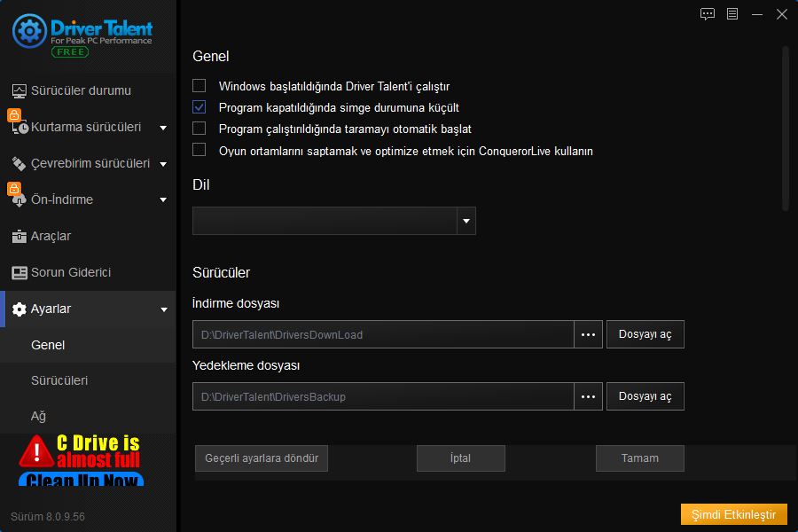This screenshot has width=798, height=532.
Task: Open the menu list icon in title bar
Action: (732, 14)
